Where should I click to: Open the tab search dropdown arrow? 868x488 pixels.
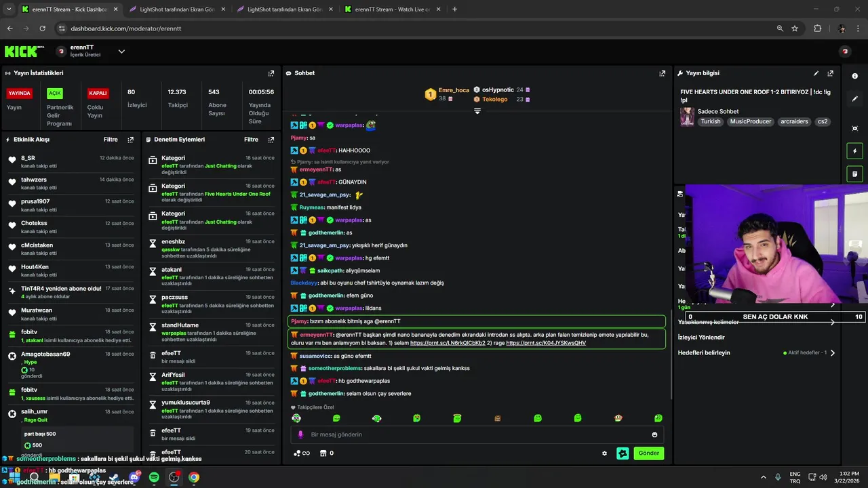coord(9,9)
